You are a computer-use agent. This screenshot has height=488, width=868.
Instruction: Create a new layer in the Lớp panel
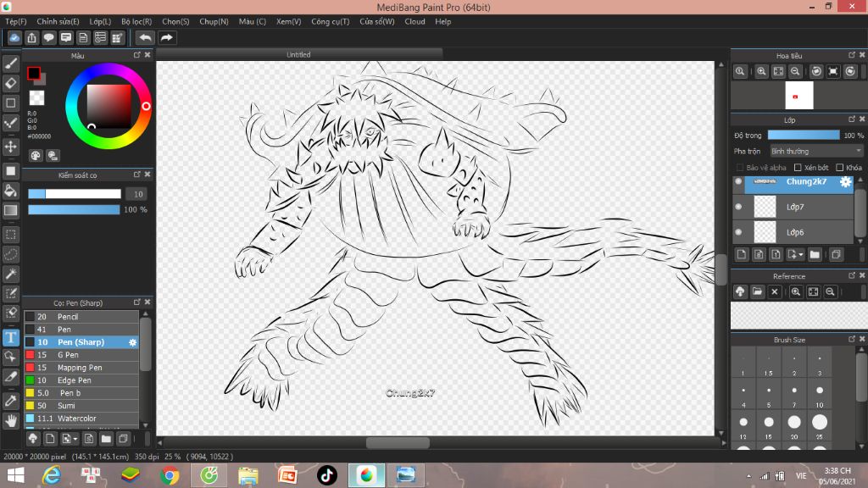pyautogui.click(x=742, y=254)
